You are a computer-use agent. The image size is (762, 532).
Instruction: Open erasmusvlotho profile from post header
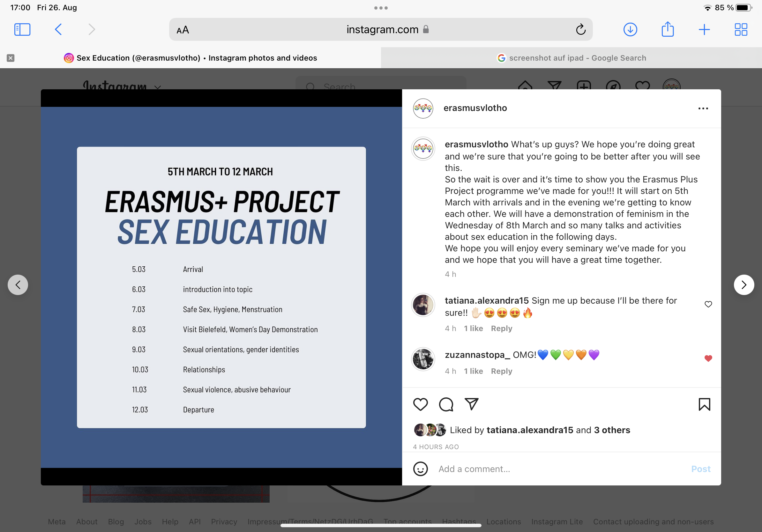click(475, 108)
